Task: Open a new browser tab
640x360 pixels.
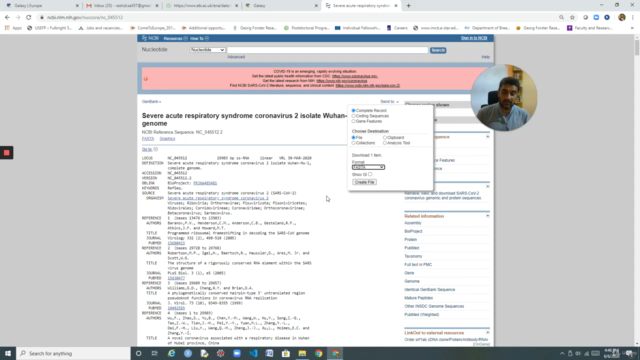Action: click(x=408, y=6)
